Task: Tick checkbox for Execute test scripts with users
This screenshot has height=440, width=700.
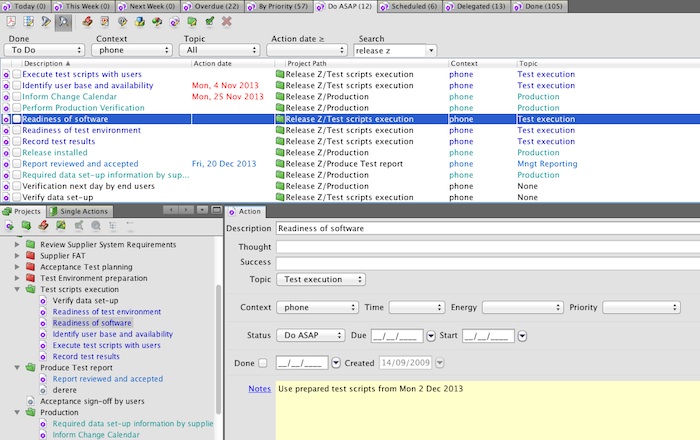Action: [16, 75]
